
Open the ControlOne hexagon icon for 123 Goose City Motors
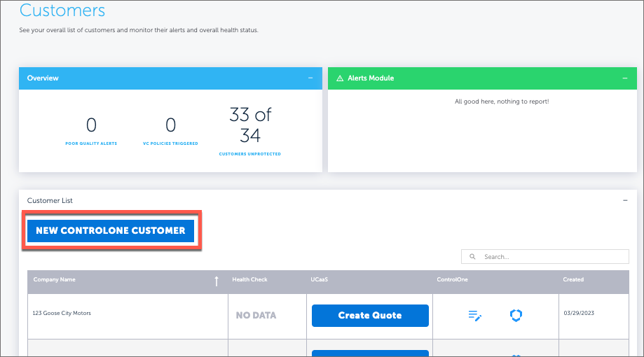[x=516, y=316]
